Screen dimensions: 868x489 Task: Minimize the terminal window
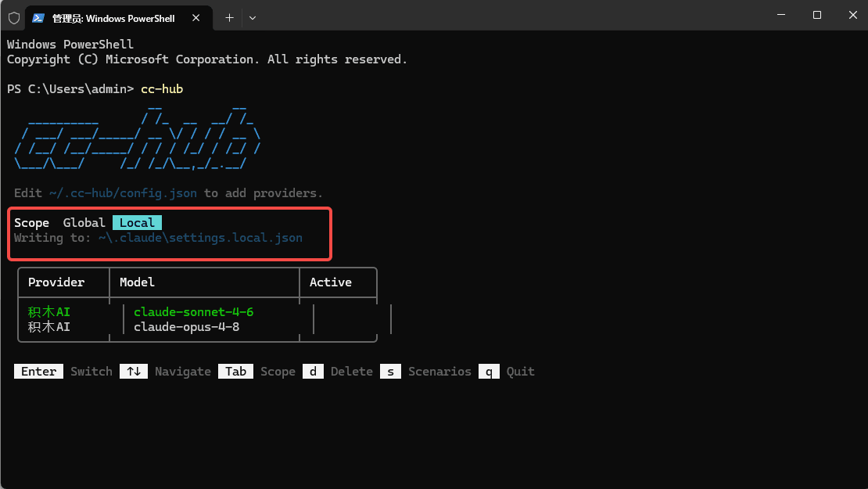pos(781,15)
